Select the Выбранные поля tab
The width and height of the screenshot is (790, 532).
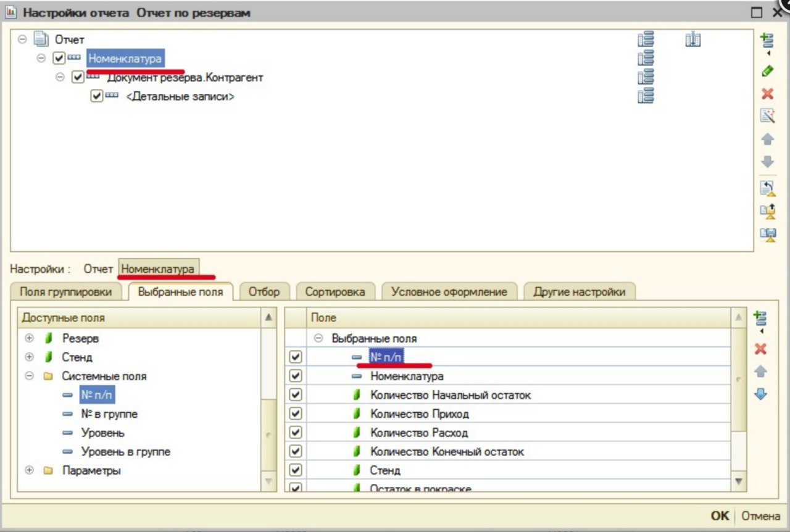pyautogui.click(x=181, y=292)
